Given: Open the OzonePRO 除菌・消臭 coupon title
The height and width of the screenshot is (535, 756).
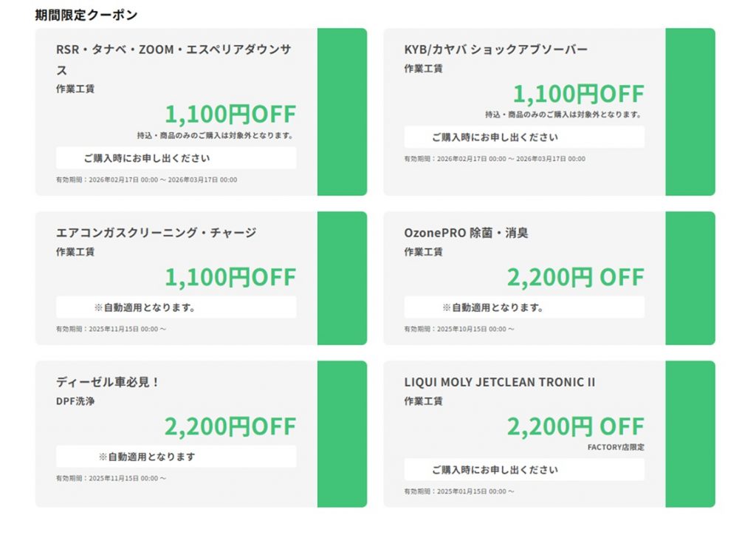Looking at the screenshot, I should (x=466, y=233).
